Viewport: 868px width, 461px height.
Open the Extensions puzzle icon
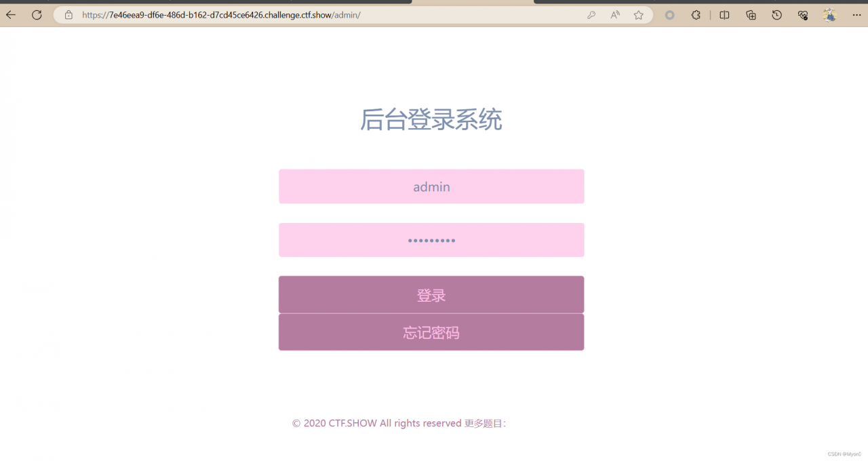coord(696,14)
